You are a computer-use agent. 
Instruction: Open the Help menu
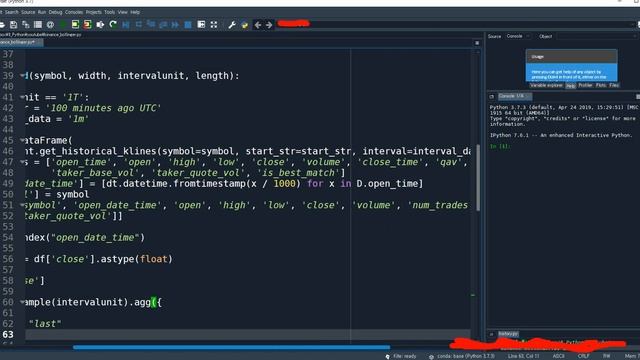tap(135, 12)
